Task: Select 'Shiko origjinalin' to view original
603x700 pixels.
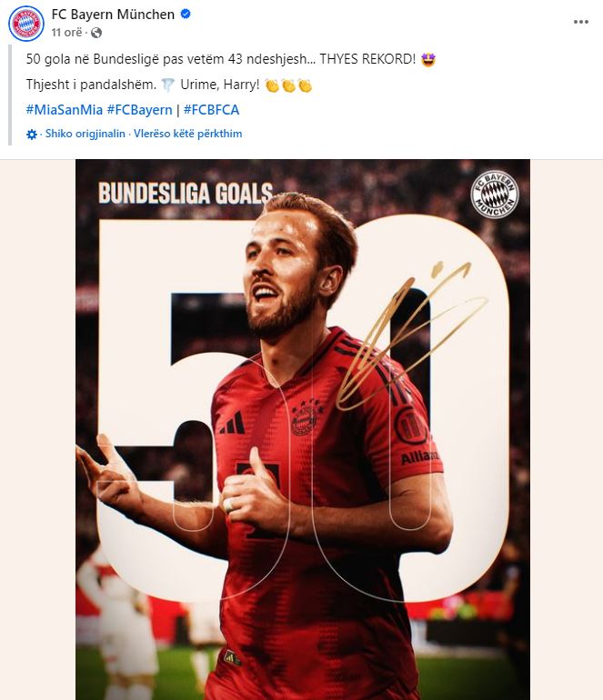Action: click(x=85, y=134)
